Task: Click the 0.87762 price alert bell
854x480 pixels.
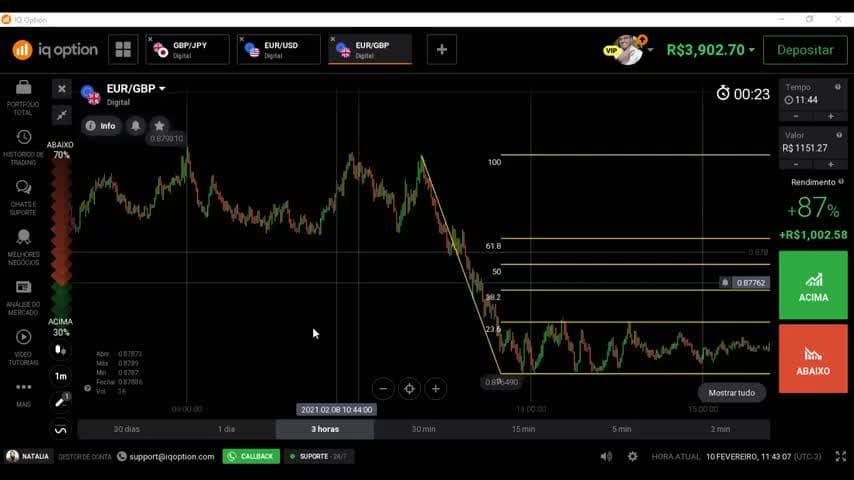Action: click(725, 283)
